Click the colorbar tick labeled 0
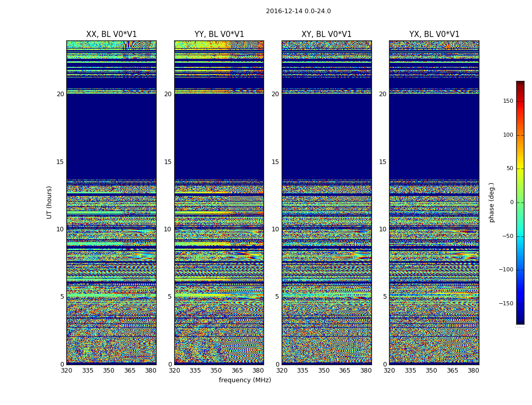Screen dimensions: 532x405 pyautogui.click(x=511, y=202)
